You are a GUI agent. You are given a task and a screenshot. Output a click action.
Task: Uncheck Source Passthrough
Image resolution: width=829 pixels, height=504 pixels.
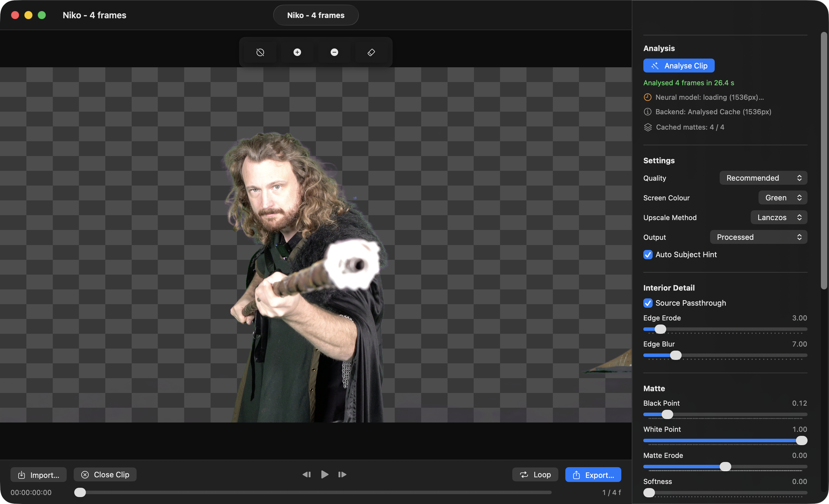[x=648, y=303]
